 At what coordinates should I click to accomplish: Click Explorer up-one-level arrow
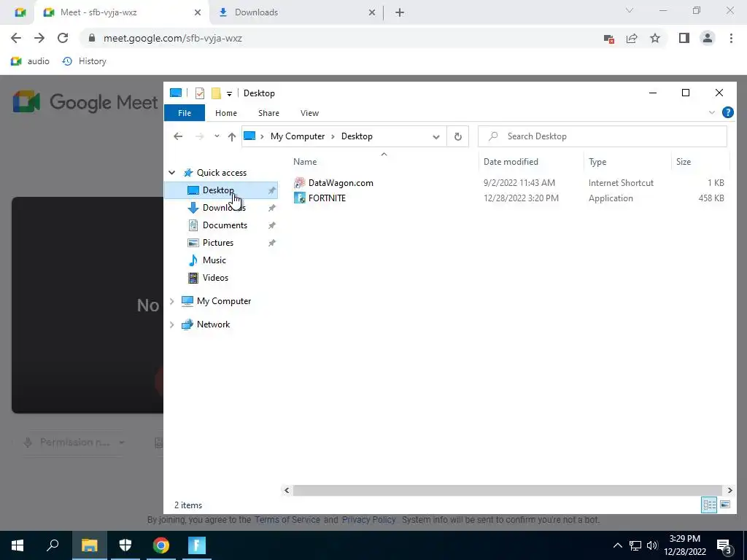(x=231, y=136)
